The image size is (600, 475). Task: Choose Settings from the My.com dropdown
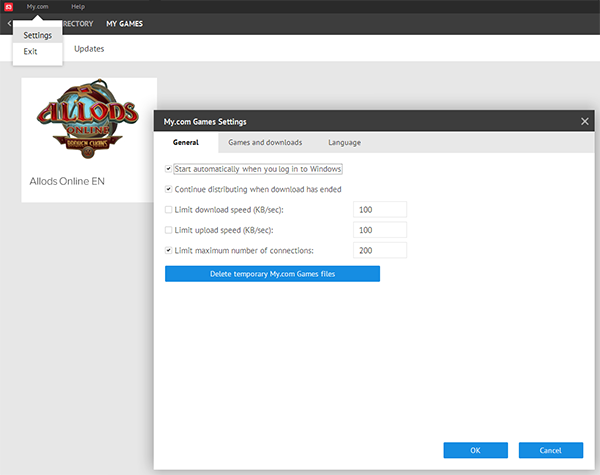click(x=38, y=35)
